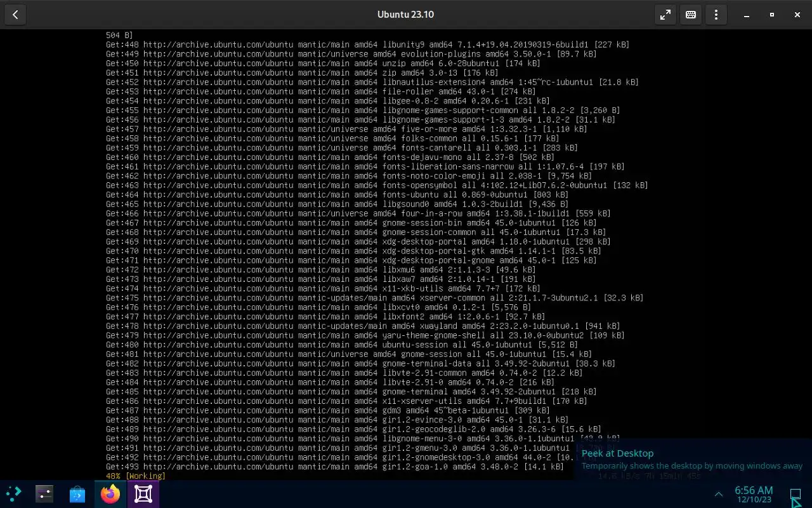Click the Get:478 xwayland line

363,326
